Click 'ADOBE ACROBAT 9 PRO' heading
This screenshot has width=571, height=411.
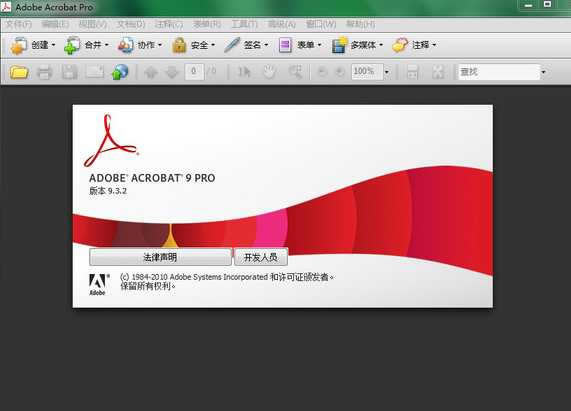tap(152, 178)
